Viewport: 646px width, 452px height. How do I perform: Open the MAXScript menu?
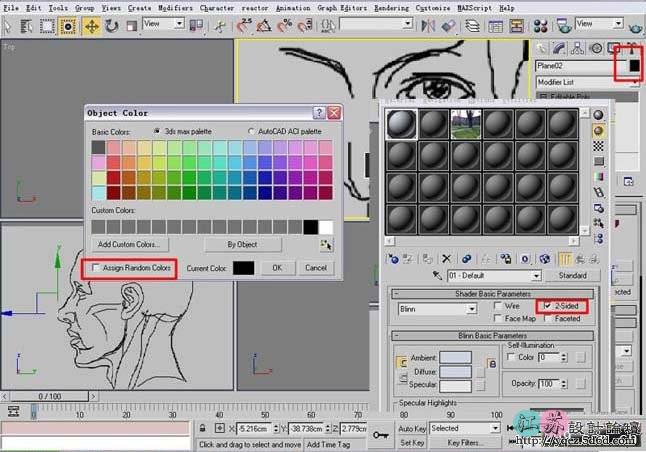pos(474,8)
